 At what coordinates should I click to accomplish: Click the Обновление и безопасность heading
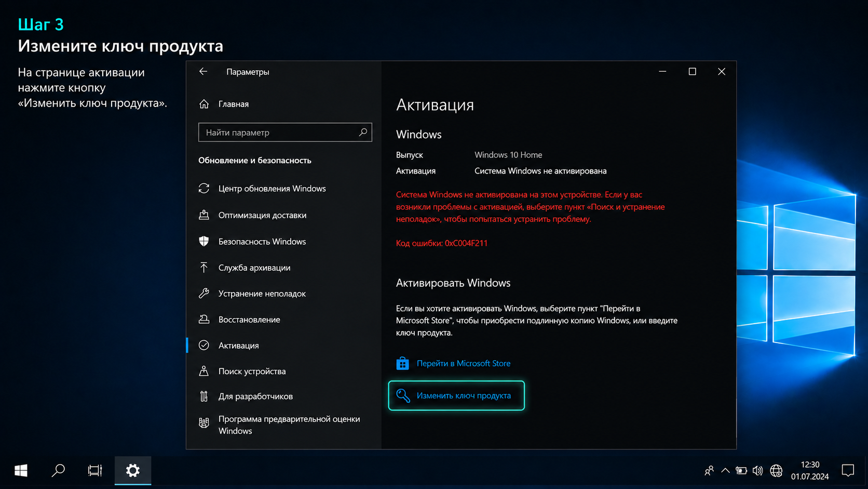pyautogui.click(x=255, y=161)
